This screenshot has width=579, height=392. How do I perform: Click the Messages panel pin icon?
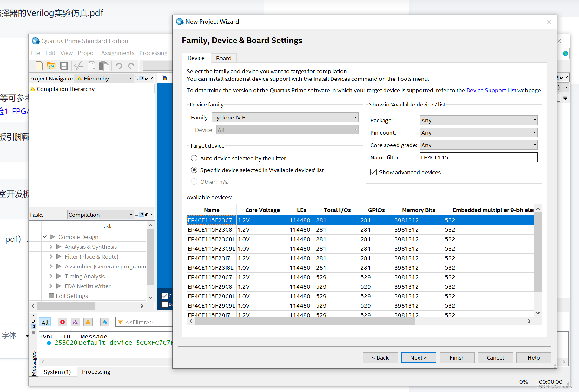(x=33, y=327)
